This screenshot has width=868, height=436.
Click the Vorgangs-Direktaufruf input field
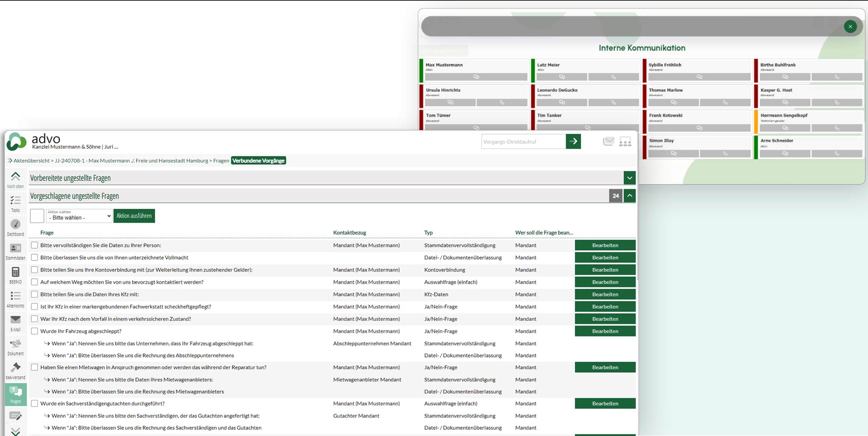point(523,142)
